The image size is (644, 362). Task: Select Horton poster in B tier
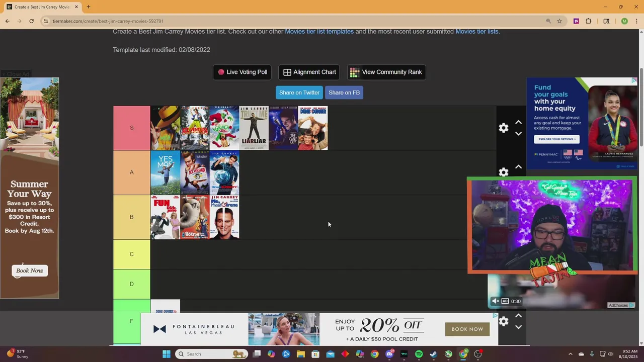[195, 217]
